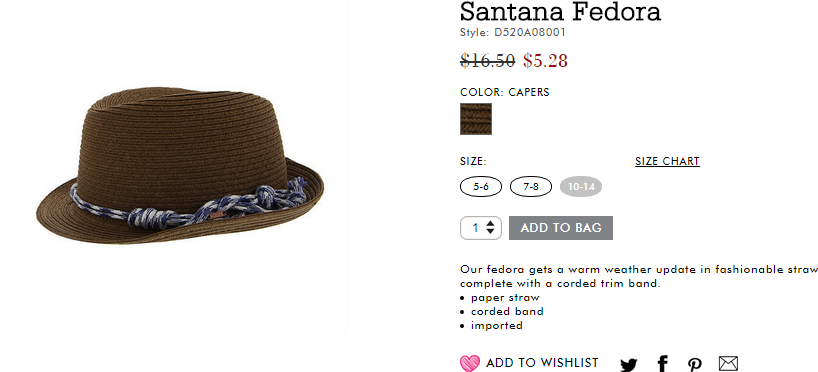818x372 pixels.
Task: Pick the greyed-out 10-14 size option
Action: pos(581,186)
